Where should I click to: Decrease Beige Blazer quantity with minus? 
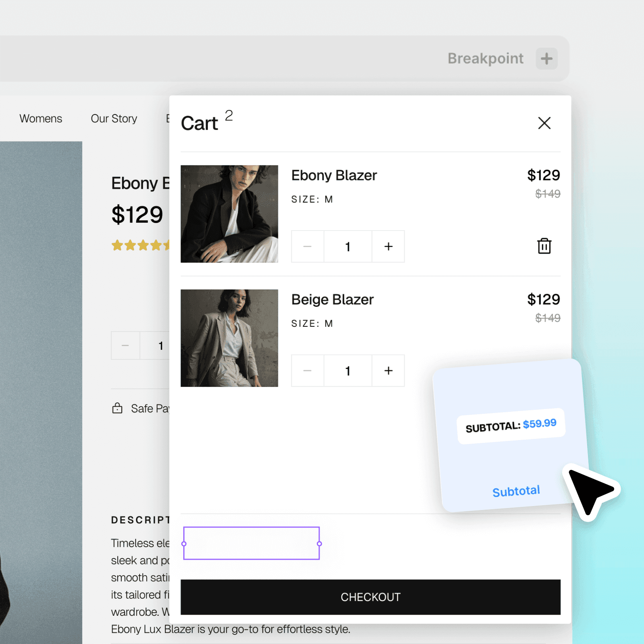(307, 370)
